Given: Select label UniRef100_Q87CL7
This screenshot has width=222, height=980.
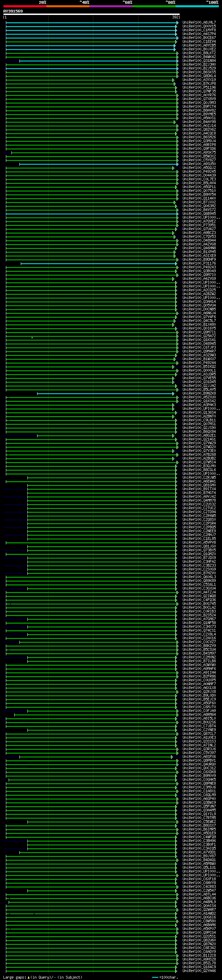Looking at the screenshot, I should (199, 734).
